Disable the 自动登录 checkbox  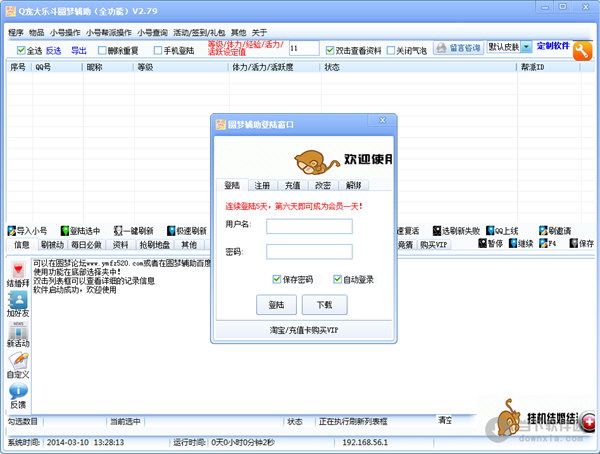tap(338, 279)
